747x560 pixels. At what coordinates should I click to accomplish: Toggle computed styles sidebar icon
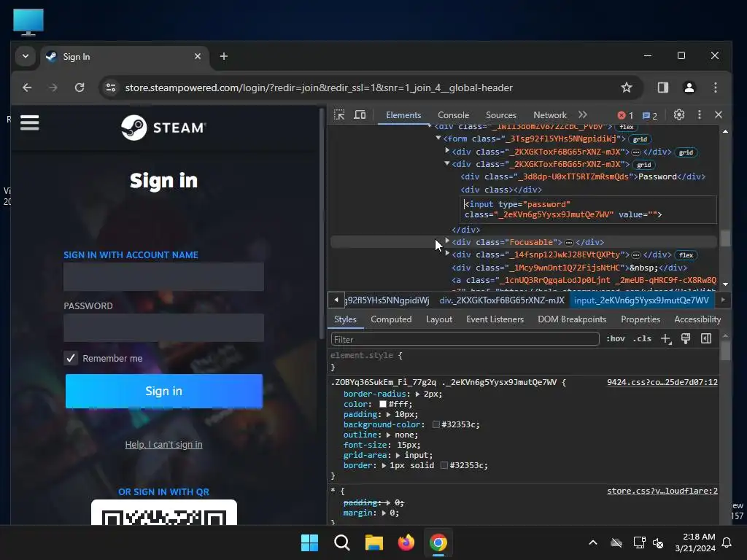click(706, 338)
